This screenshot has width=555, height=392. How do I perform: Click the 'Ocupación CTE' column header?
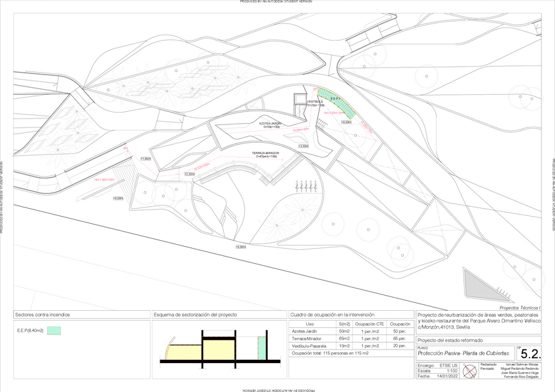pos(370,324)
